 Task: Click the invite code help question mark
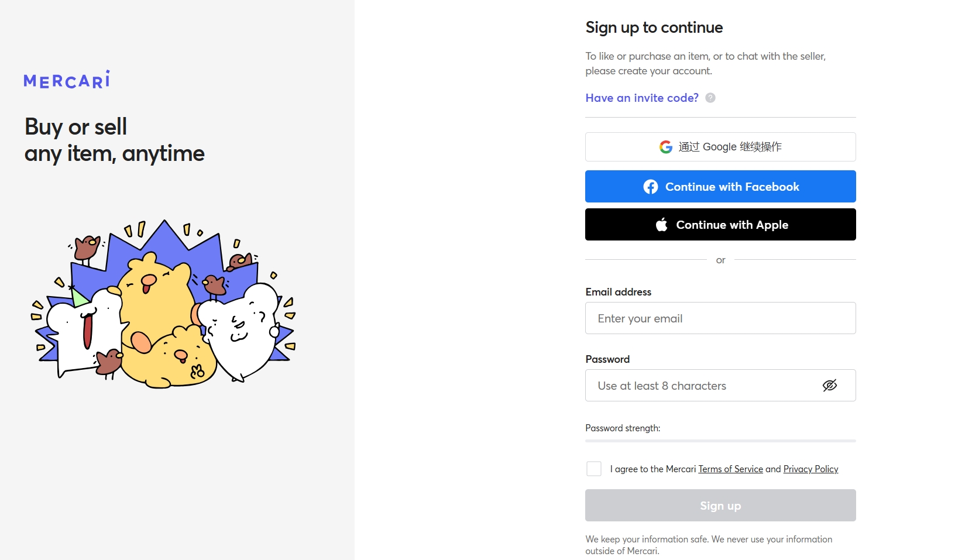tap(710, 98)
